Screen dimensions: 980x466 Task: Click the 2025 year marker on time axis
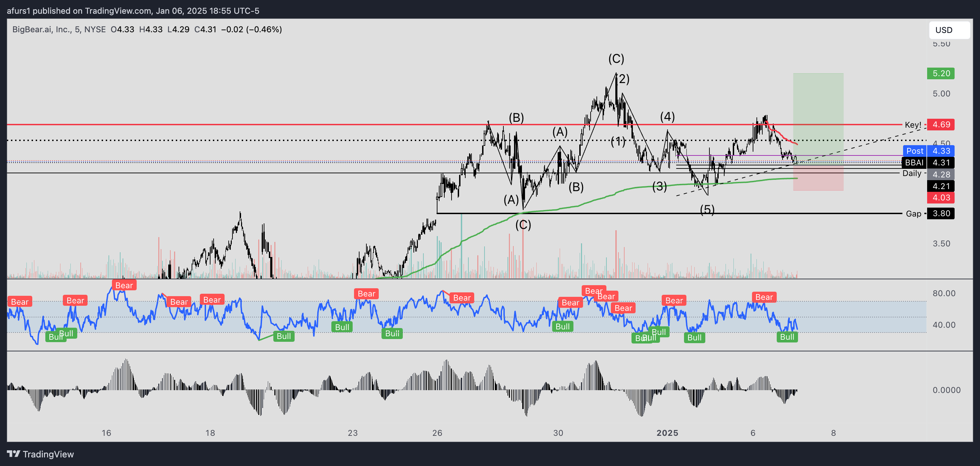point(667,433)
